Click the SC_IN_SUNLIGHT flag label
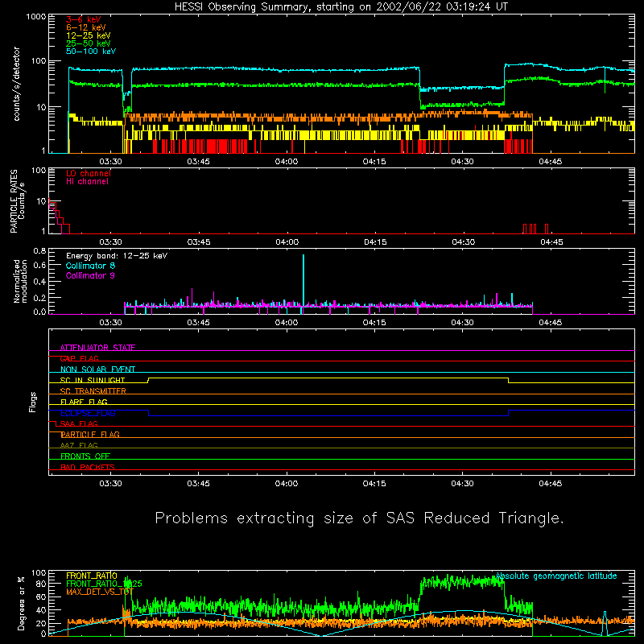 [x=93, y=380]
